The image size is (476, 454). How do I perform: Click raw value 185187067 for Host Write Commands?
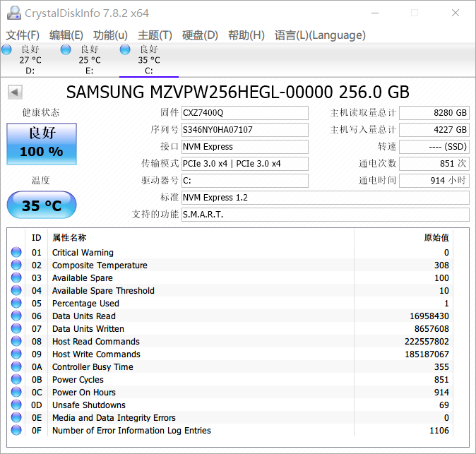click(x=427, y=354)
